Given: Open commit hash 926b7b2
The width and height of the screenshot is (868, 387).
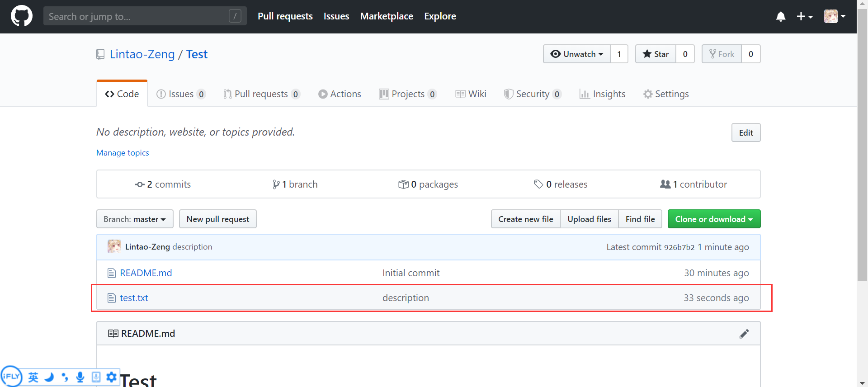Looking at the screenshot, I should (679, 247).
